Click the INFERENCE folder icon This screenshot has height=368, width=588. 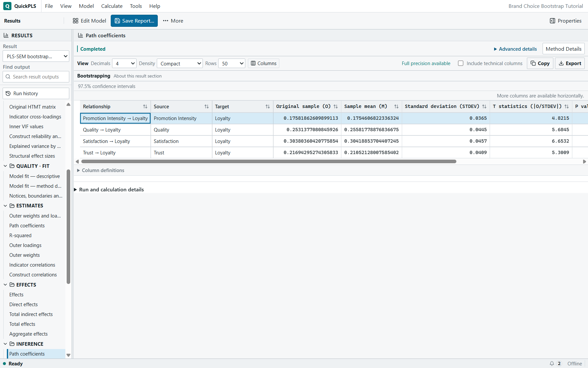tap(12, 344)
